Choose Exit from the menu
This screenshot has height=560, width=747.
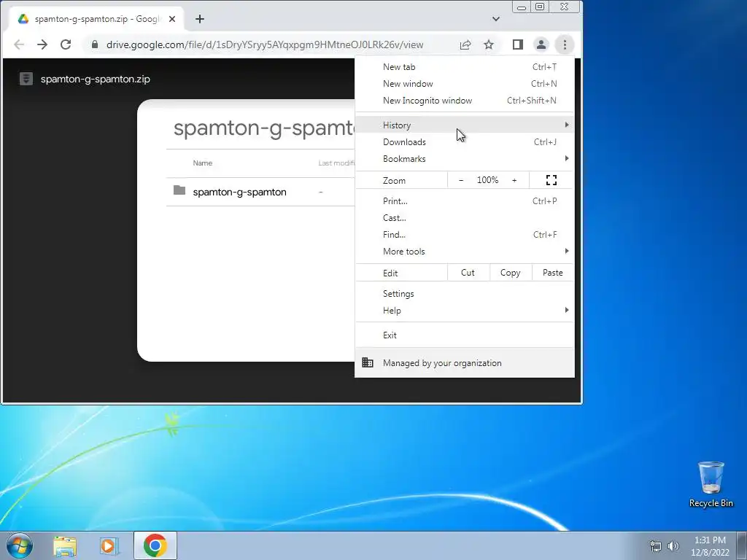pos(465,335)
